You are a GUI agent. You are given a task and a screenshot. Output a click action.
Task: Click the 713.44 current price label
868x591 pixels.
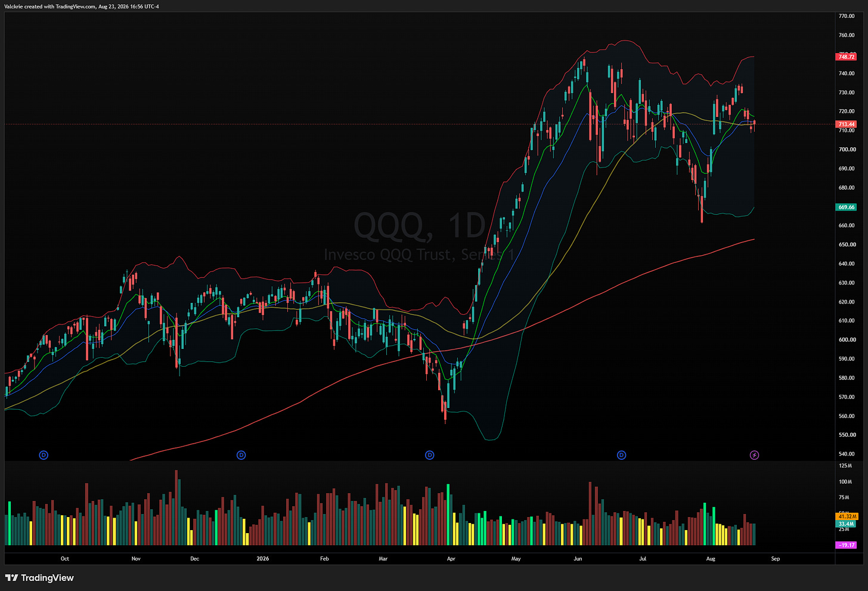tap(847, 124)
